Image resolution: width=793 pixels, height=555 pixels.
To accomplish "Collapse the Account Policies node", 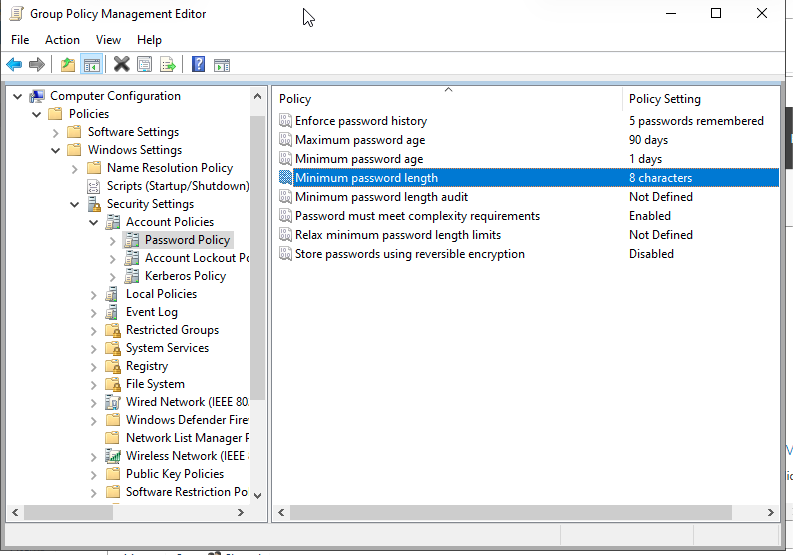I will (x=94, y=223).
